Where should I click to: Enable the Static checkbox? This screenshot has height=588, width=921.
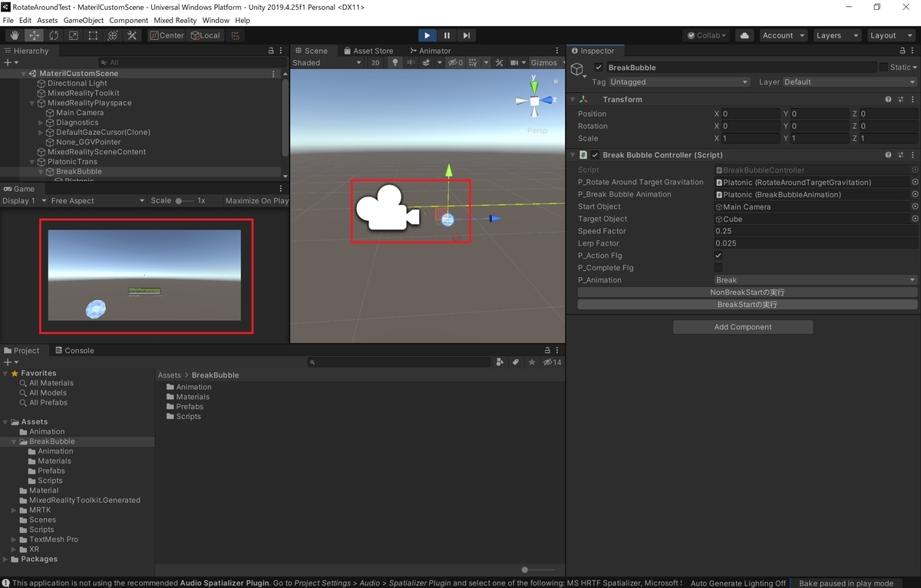883,68
